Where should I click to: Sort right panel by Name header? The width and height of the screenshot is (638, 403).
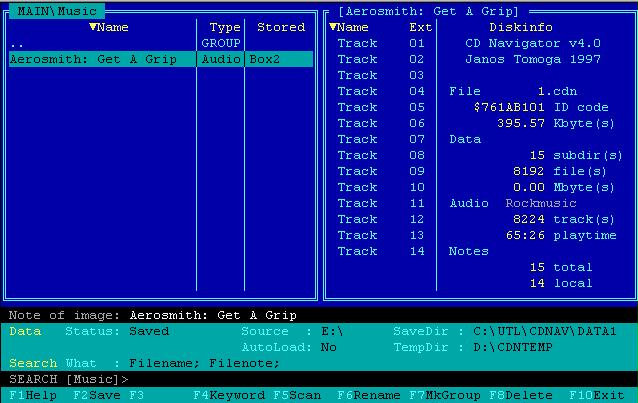[x=349, y=27]
